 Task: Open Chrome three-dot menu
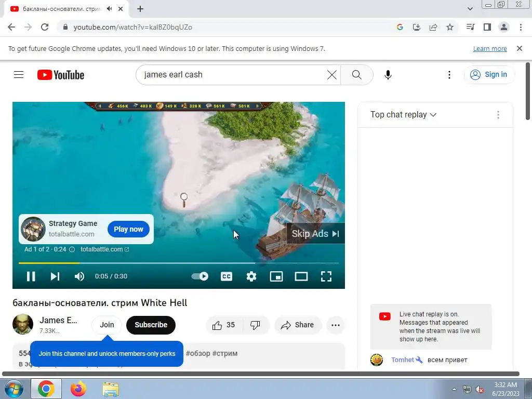tap(521, 27)
